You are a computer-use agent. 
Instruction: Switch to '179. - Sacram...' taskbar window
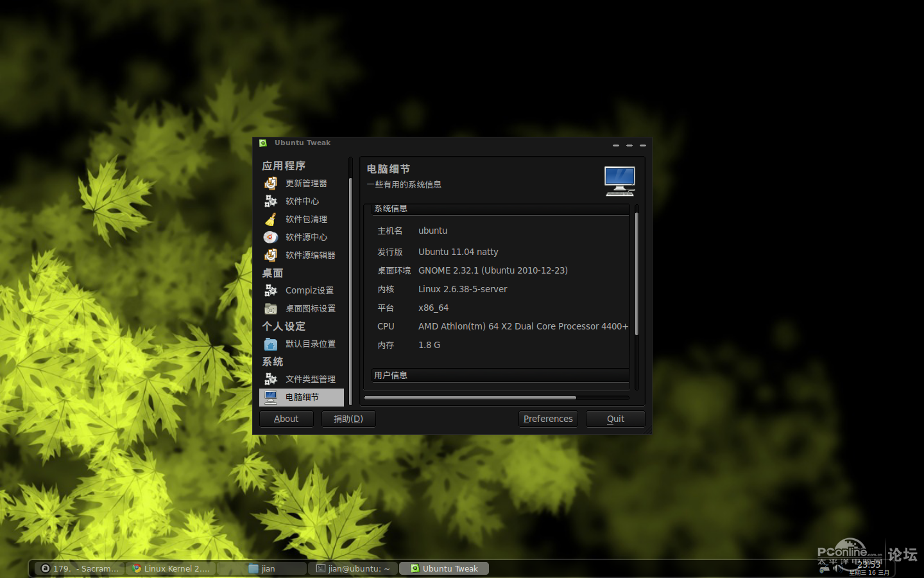pos(80,568)
